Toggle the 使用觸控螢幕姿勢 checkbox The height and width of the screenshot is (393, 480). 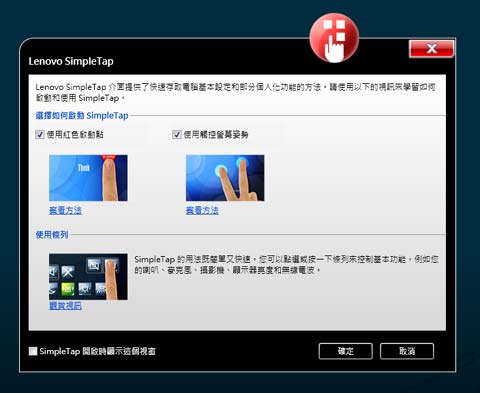[x=177, y=135]
